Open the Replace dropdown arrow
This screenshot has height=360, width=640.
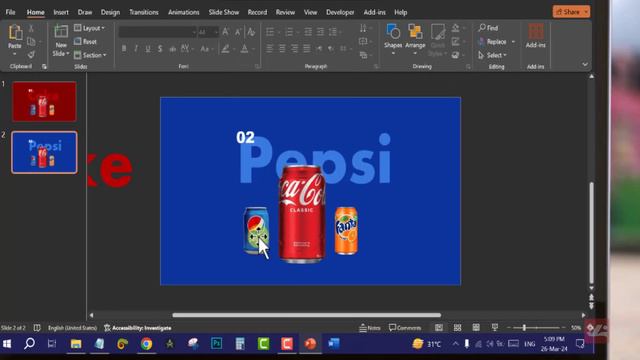(x=513, y=42)
